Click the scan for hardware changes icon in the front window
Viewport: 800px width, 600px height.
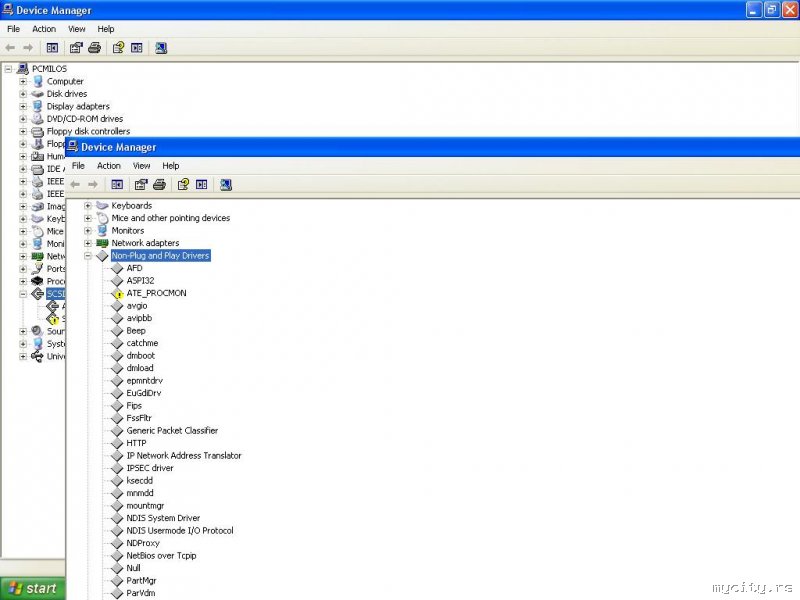pyautogui.click(x=226, y=185)
